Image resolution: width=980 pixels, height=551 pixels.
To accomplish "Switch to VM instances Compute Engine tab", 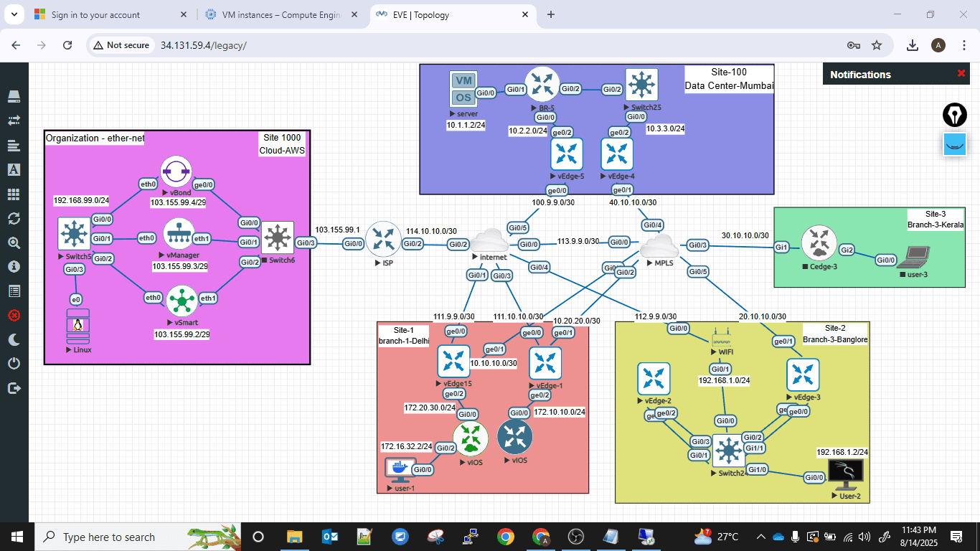I will 281,14.
